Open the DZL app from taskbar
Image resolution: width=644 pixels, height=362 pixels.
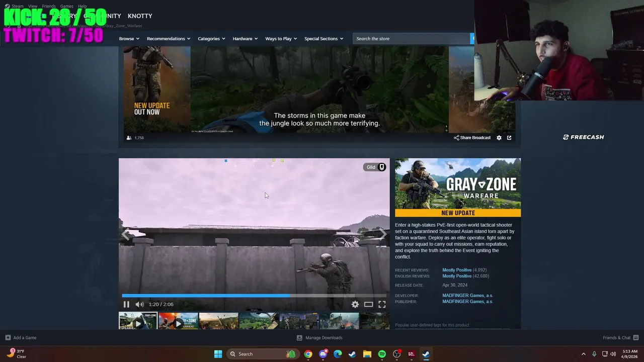(x=411, y=354)
